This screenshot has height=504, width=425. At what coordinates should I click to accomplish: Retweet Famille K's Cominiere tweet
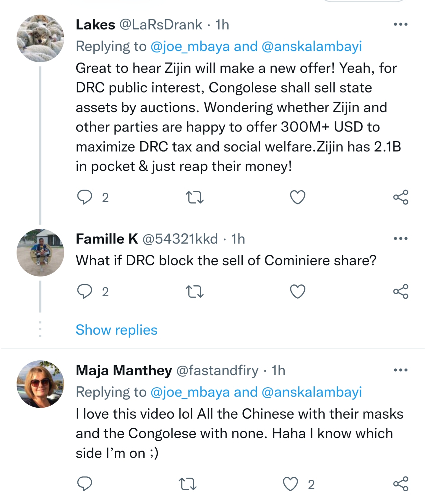[x=194, y=292]
